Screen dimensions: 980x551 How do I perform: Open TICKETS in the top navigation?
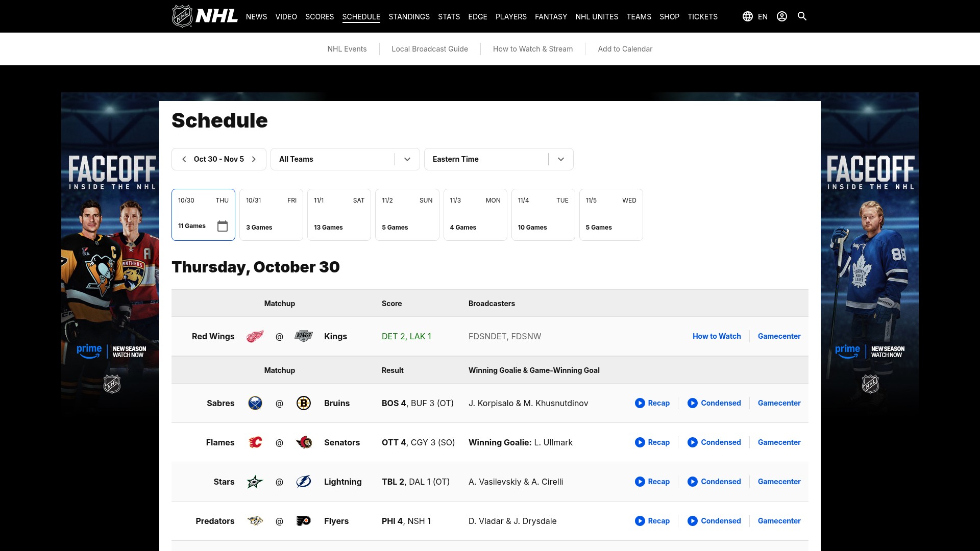pos(702,17)
